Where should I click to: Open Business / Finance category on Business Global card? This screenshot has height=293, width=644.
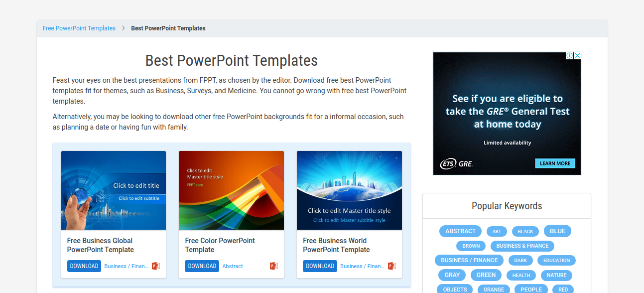127,266
